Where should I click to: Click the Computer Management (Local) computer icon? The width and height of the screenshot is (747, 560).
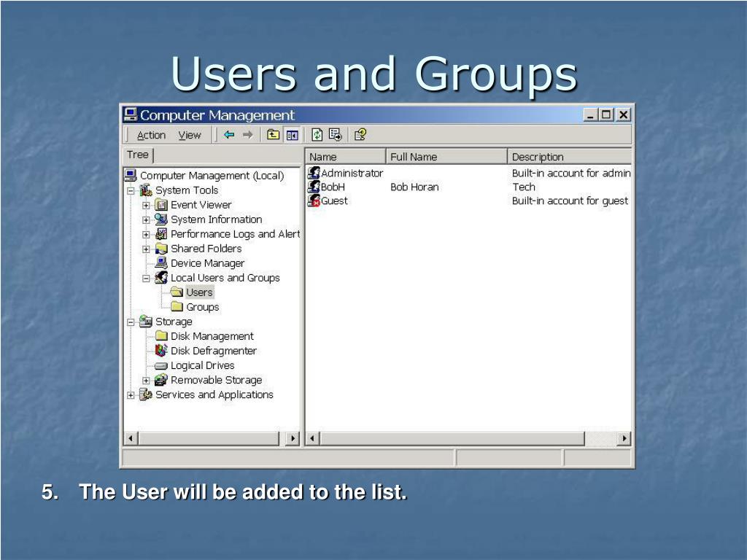131,175
